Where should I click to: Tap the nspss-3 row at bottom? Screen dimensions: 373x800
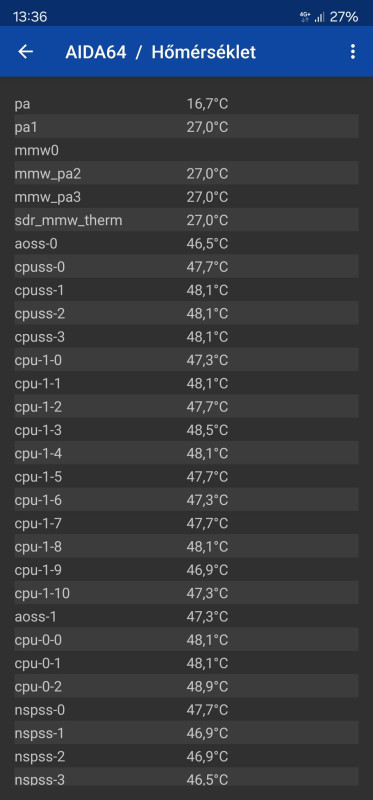coord(186,779)
